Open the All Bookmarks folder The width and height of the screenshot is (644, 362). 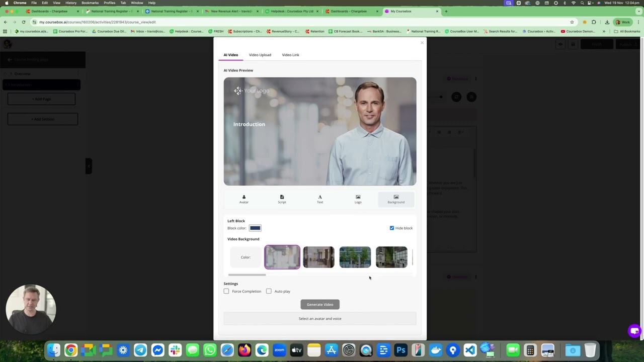click(627, 31)
